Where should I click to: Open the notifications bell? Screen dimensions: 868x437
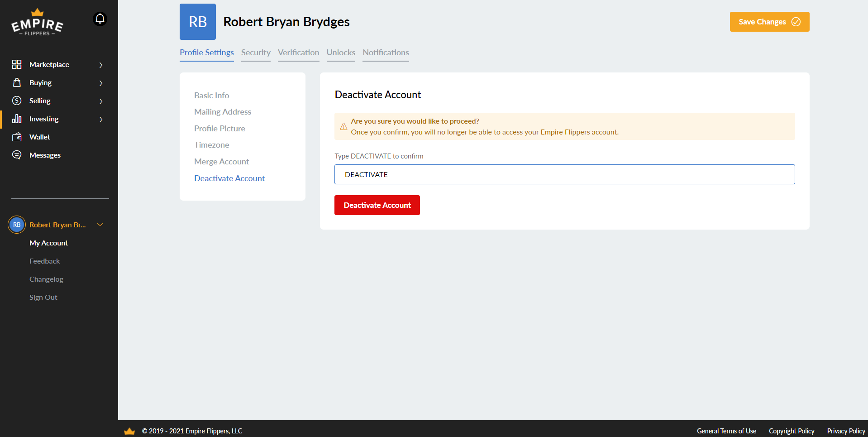pyautogui.click(x=100, y=19)
